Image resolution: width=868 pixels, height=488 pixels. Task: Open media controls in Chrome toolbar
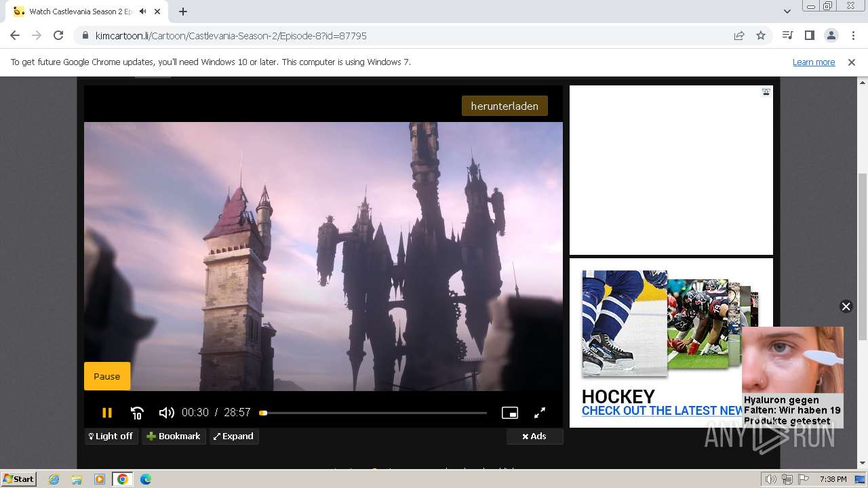pyautogui.click(x=787, y=35)
